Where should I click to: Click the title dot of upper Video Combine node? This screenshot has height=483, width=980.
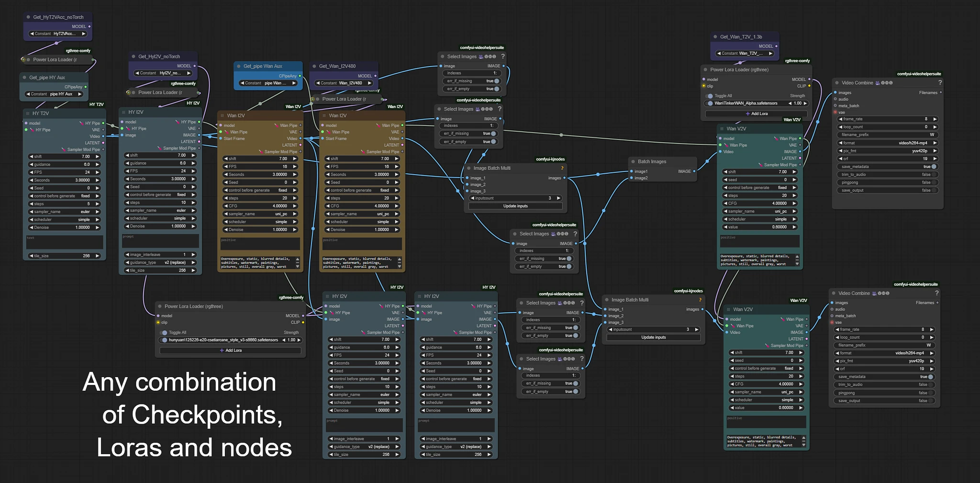click(x=837, y=83)
